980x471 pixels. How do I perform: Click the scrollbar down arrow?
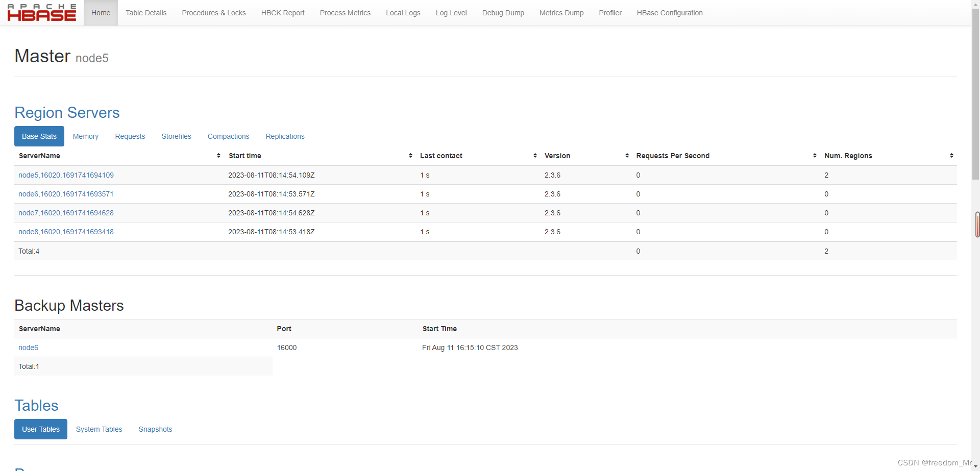pyautogui.click(x=975, y=467)
